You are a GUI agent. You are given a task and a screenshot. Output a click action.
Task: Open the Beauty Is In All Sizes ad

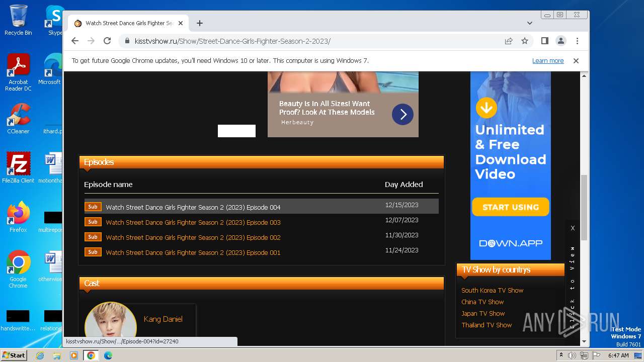click(x=327, y=108)
